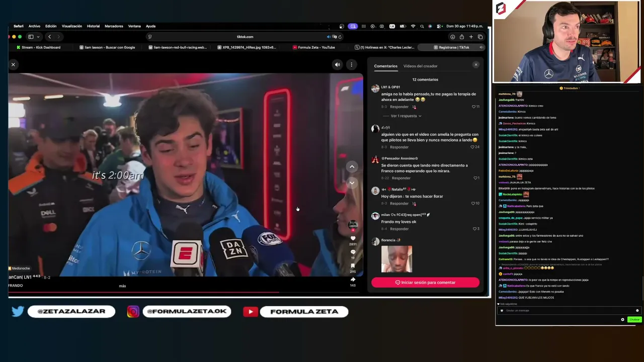Like the Pensador Anonimo comment
The height and width of the screenshot is (362, 644).
[475, 178]
